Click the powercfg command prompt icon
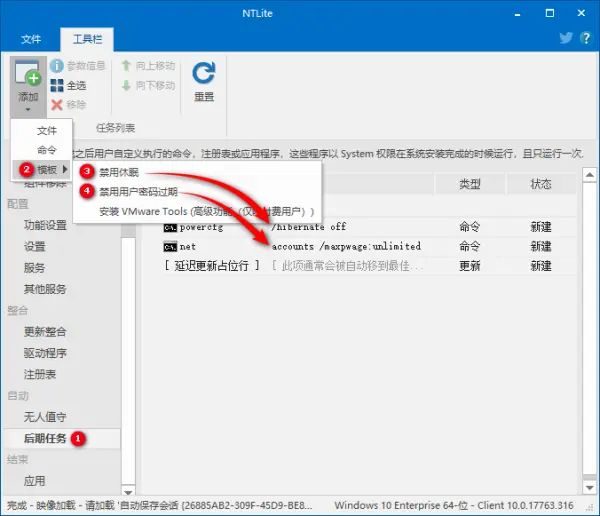The width and height of the screenshot is (600, 516). coord(170,227)
